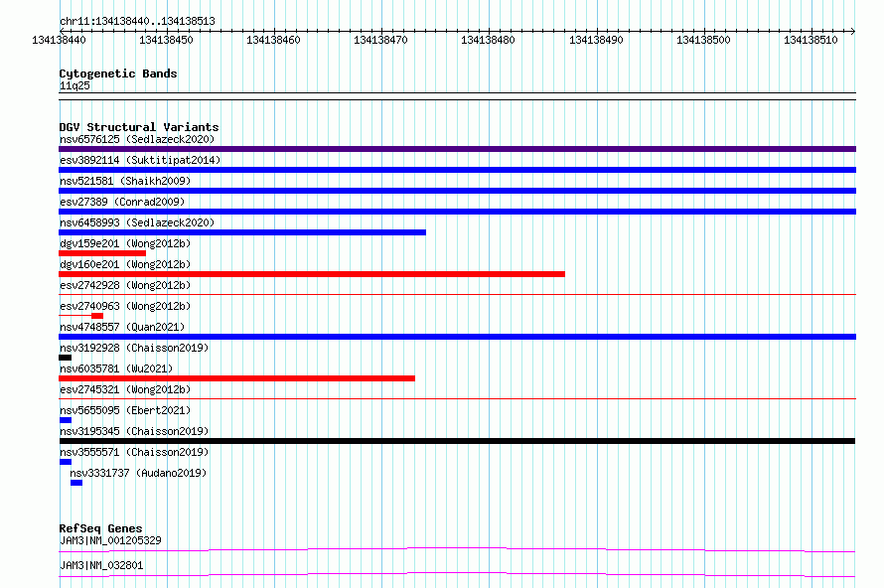884x588 pixels.
Task: Open variant nsv5655095 (Ebert2021) label
Action: pyautogui.click(x=125, y=410)
